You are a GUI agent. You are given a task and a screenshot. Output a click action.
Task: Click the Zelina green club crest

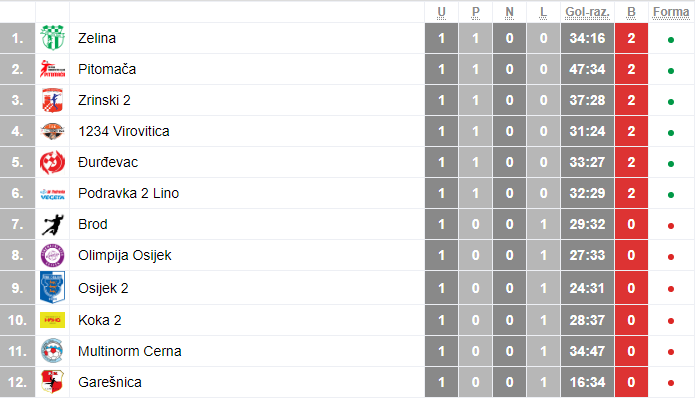(x=52, y=38)
